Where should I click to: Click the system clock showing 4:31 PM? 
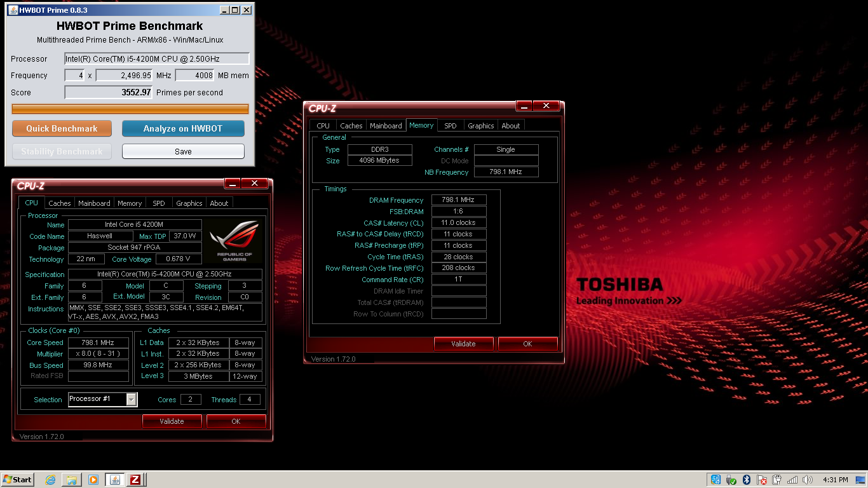835,480
